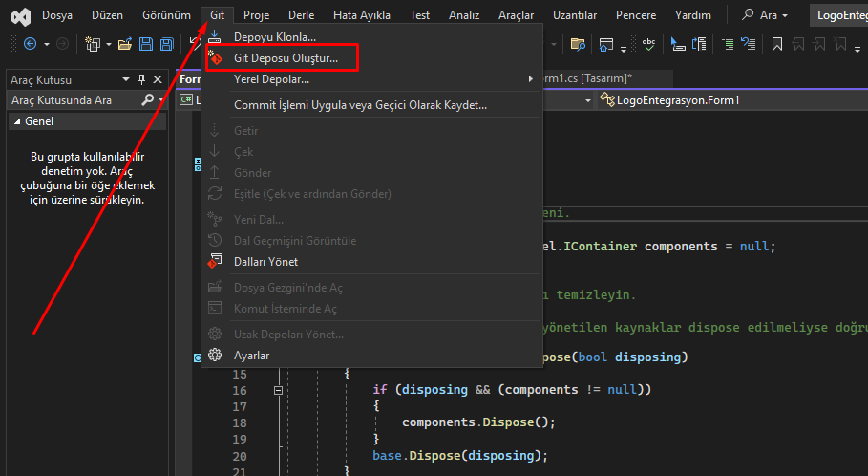
Task: Click the toolbox search magnifier icon
Action: pyautogui.click(x=147, y=99)
